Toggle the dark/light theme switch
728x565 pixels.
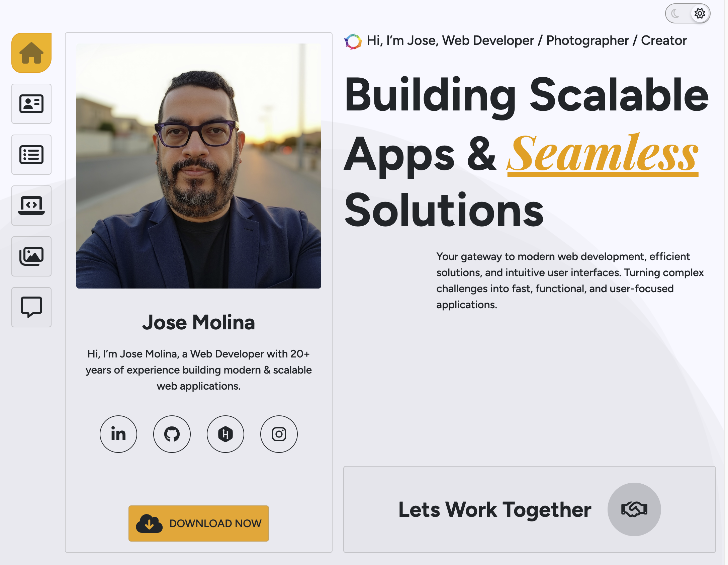tap(688, 13)
